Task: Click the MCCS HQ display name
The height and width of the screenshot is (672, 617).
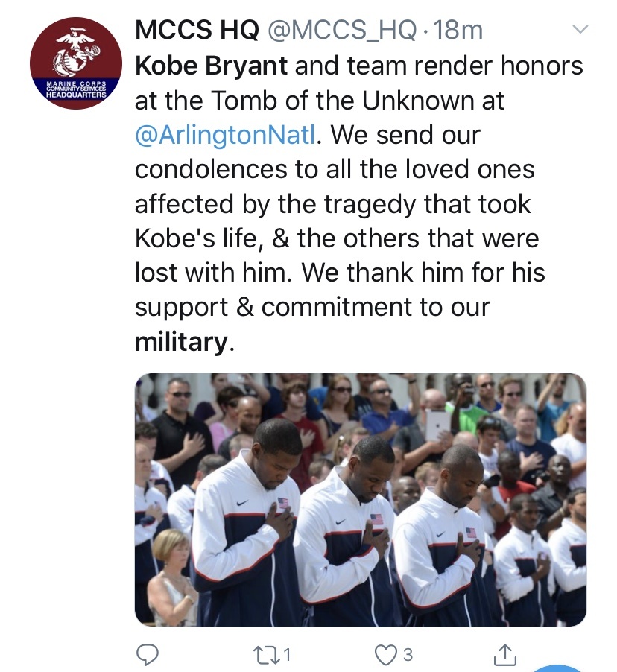Action: point(197,30)
